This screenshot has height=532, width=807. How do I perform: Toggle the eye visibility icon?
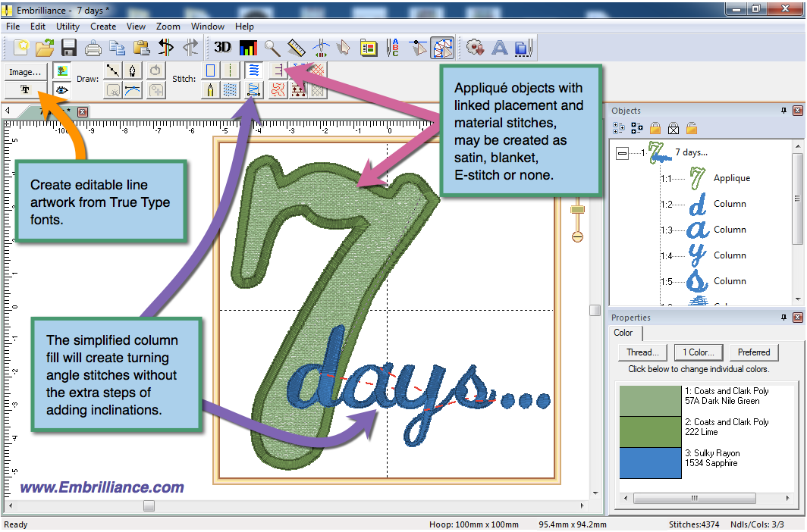(x=61, y=89)
